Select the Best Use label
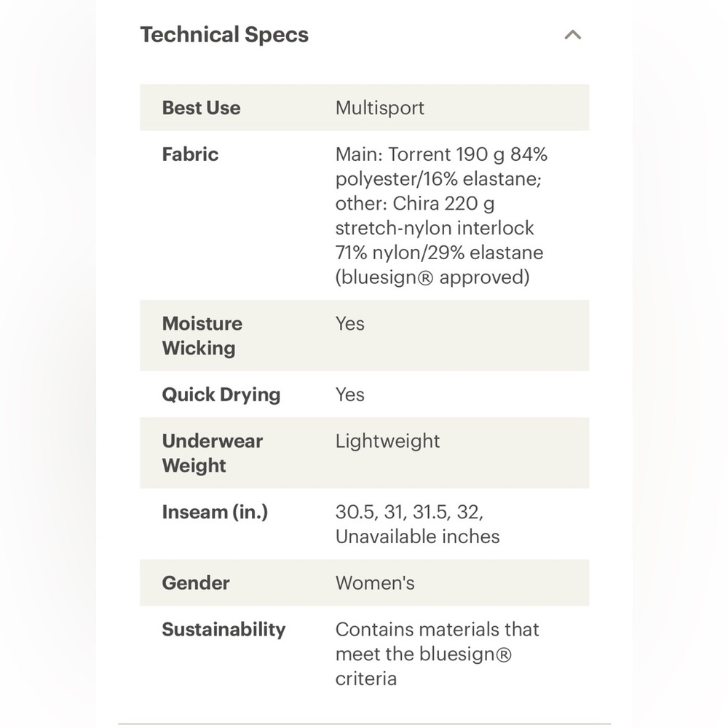 coord(201,108)
